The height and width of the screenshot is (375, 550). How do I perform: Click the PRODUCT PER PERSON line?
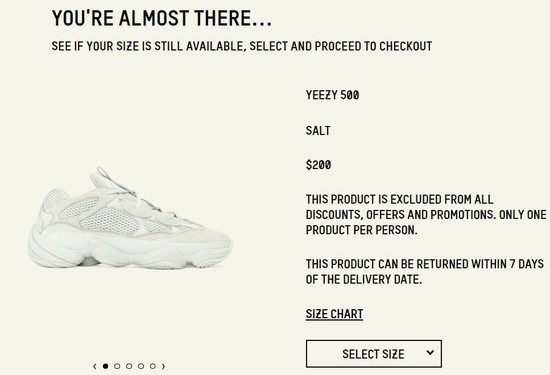361,230
